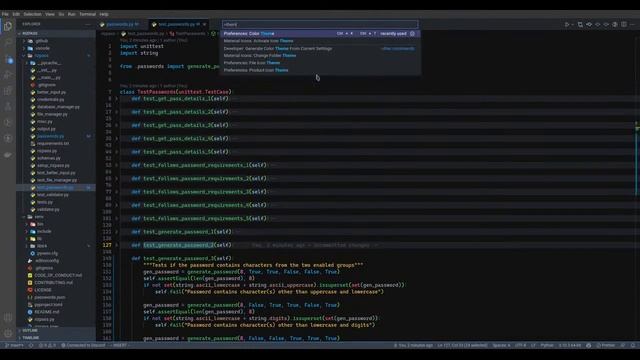
Task: Click the Connected to Discord status item
Action: [x=83, y=345]
